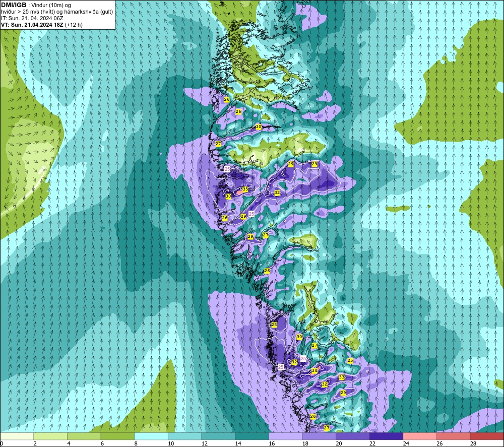The height and width of the screenshot is (447, 504).
Task: Click the legend scale number 4
Action: [69, 443]
